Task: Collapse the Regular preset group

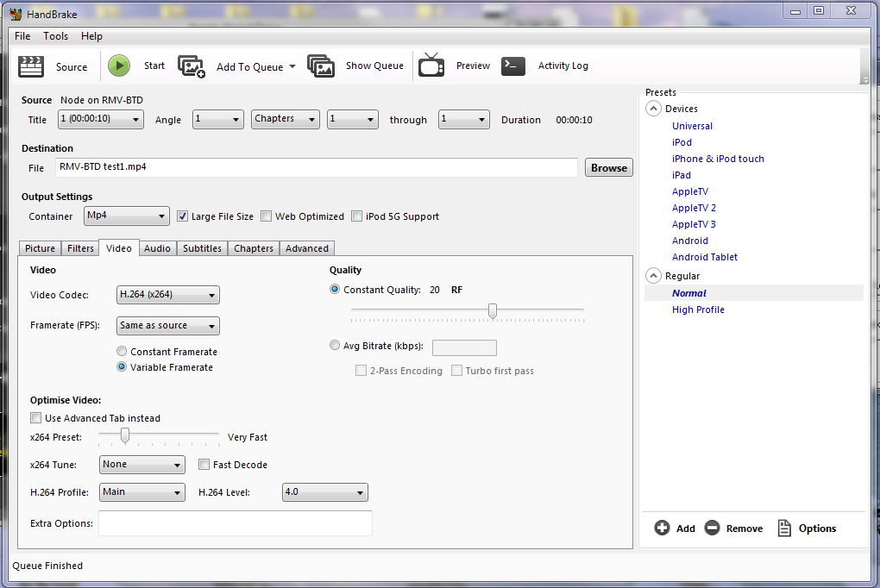Action: coord(653,276)
